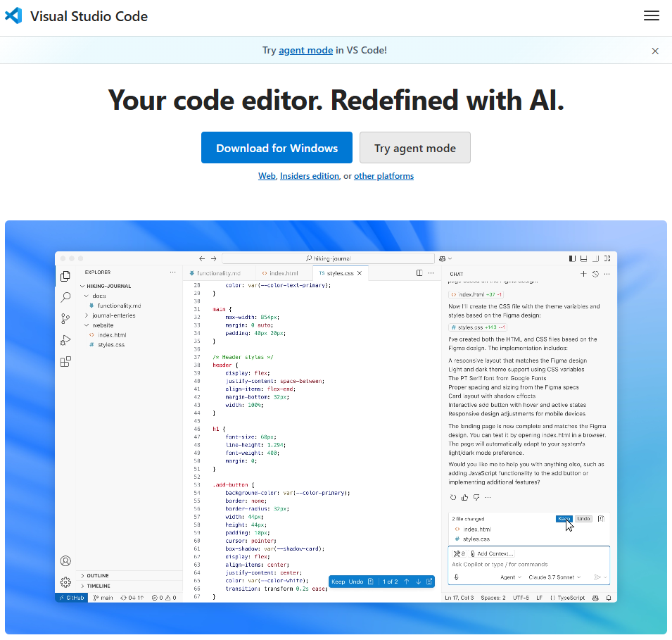Open the Search view in activity bar
Viewport: 672px width, 640px height.
pos(65,297)
